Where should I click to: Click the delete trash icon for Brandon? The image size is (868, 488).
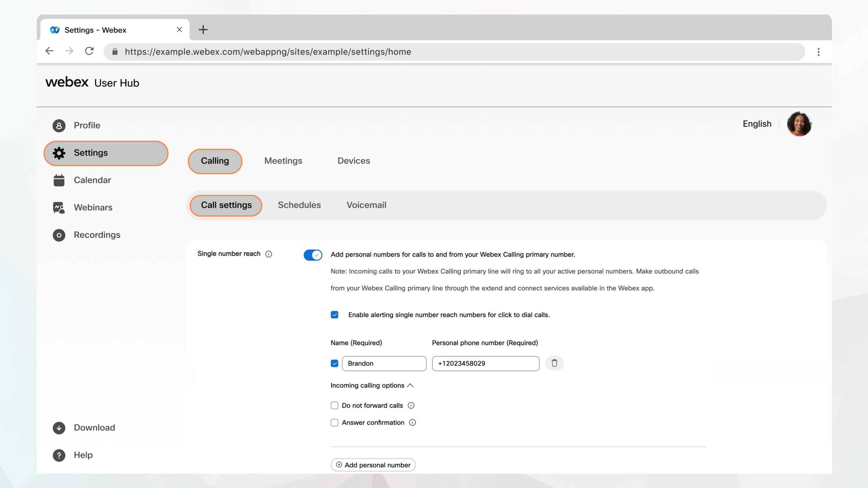(553, 363)
